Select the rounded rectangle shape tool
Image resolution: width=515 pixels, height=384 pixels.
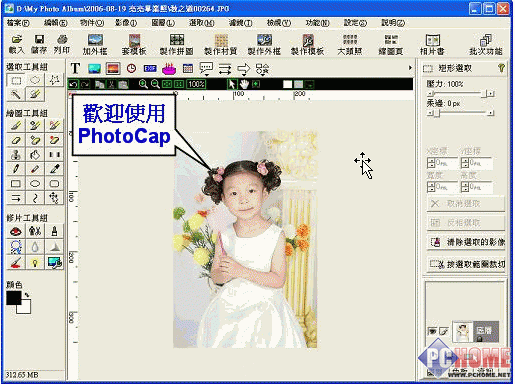(54, 183)
